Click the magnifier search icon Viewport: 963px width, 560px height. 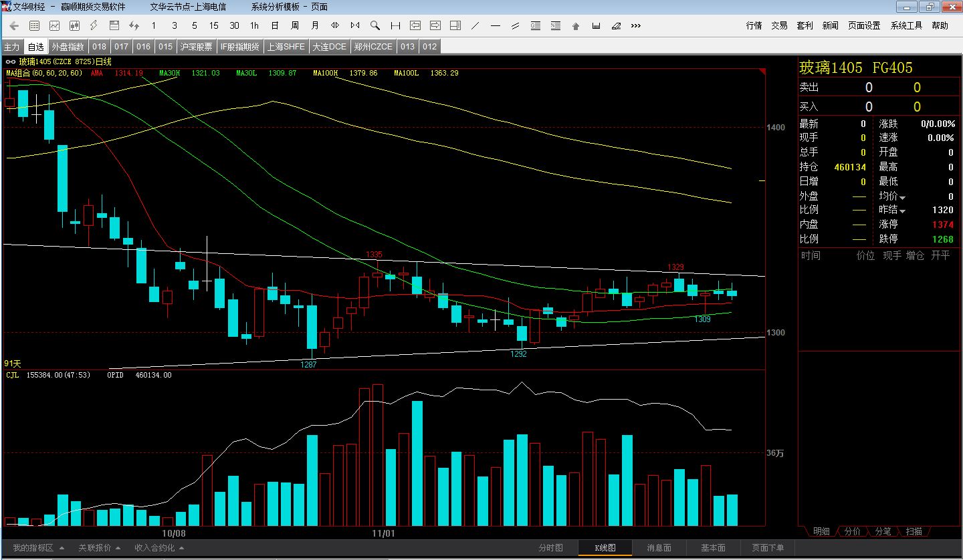coord(375,25)
